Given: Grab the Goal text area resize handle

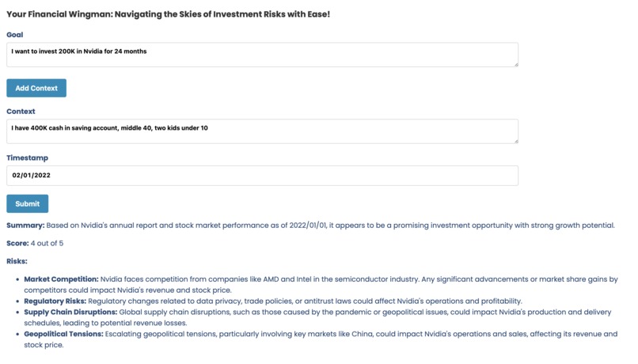Looking at the screenshot, I should click(x=515, y=63).
